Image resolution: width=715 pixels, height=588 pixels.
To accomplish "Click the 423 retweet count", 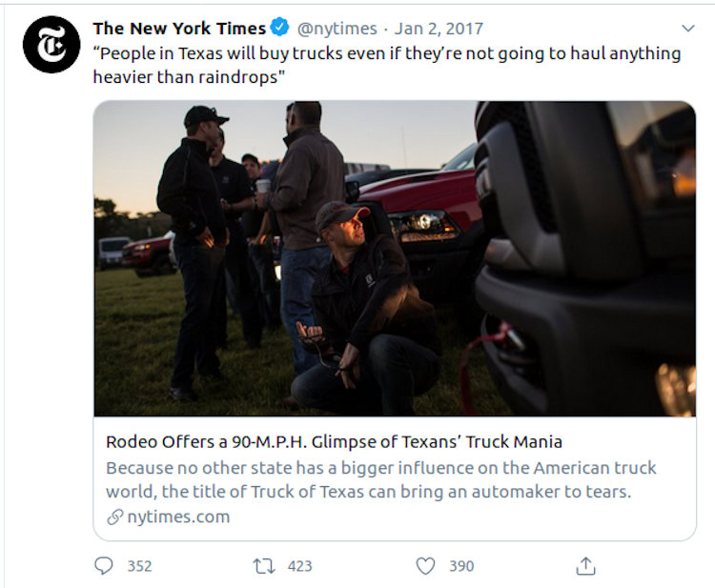I will tap(299, 566).
